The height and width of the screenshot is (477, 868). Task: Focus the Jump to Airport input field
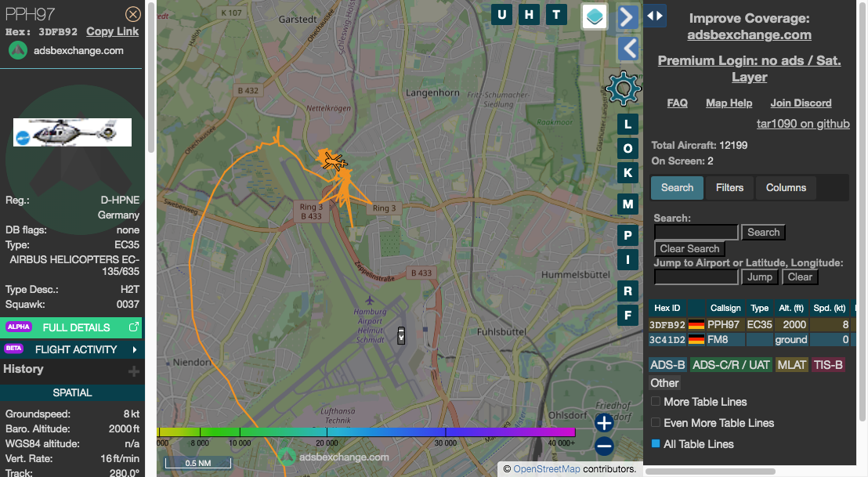coord(696,276)
